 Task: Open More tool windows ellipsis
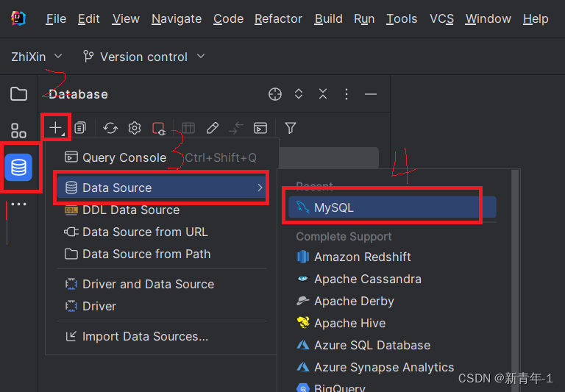click(x=18, y=204)
